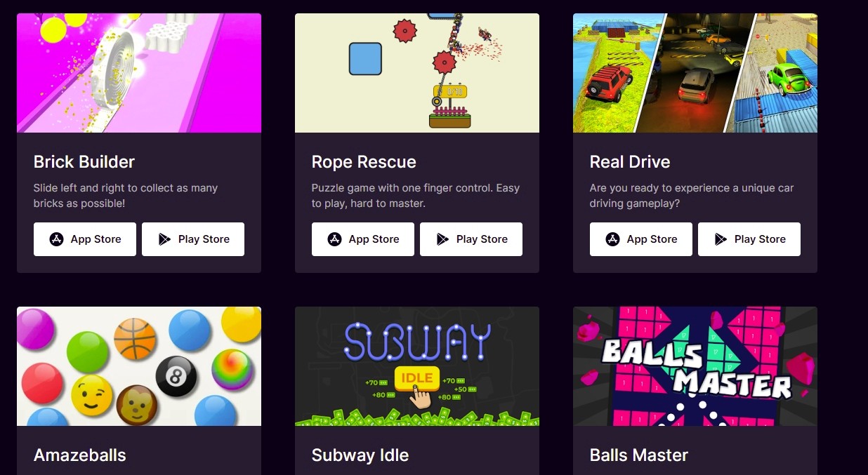Viewport: 868px width, 475px height.
Task: Open Rope Rescue App Store button
Action: pyautogui.click(x=363, y=239)
